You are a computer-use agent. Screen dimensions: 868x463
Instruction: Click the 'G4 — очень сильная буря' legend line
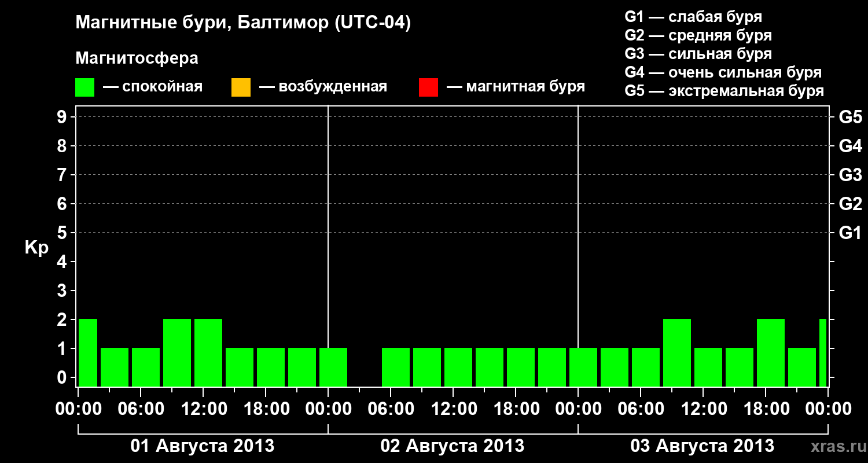coord(723,72)
